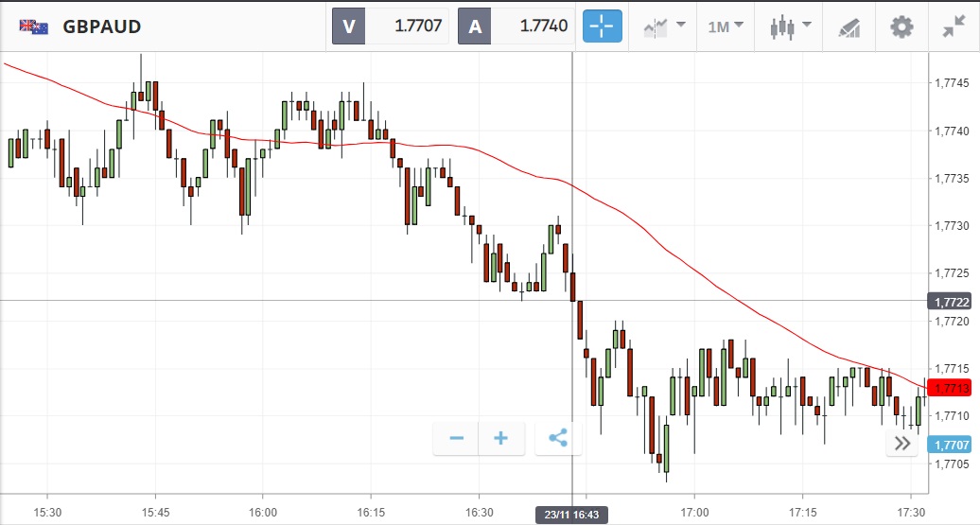980x525 pixels.
Task: Click the GBPAUD flag icon
Action: (34, 26)
